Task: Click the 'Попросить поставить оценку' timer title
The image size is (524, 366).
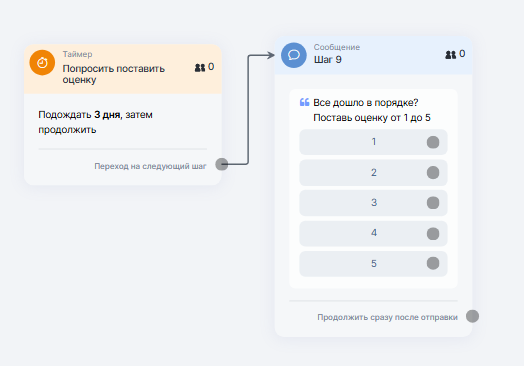Action: 114,74
